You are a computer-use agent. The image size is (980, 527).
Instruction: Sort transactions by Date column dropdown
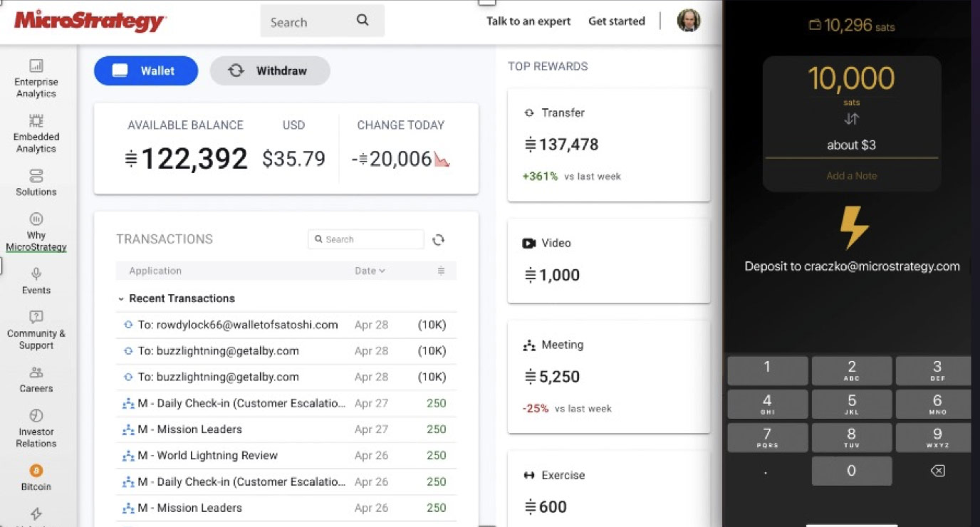tap(370, 271)
